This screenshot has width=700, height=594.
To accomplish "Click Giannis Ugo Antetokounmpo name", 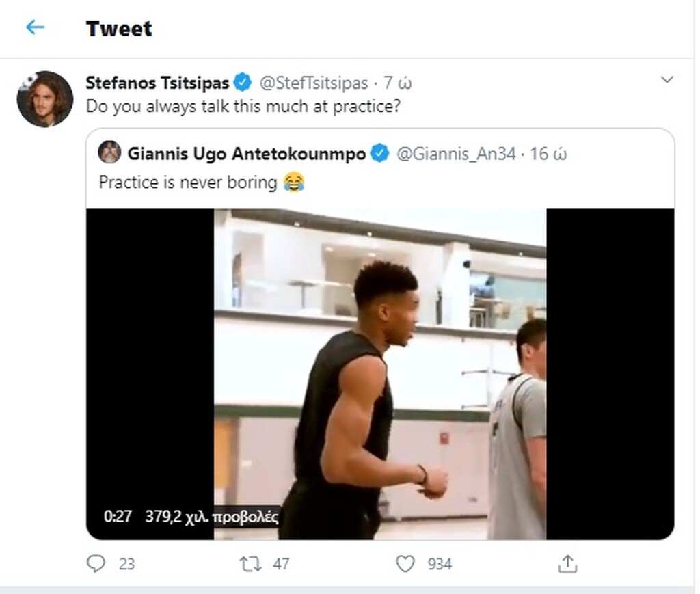I will 246,154.
